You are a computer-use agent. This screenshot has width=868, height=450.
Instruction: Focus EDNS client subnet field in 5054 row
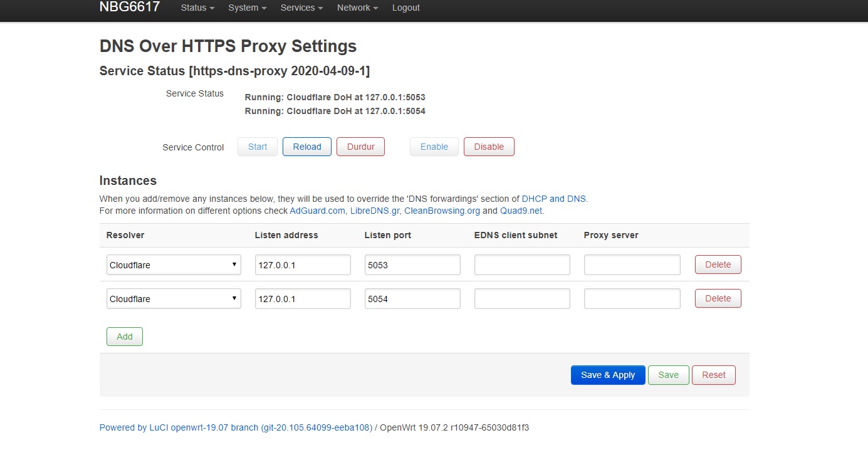coord(522,298)
